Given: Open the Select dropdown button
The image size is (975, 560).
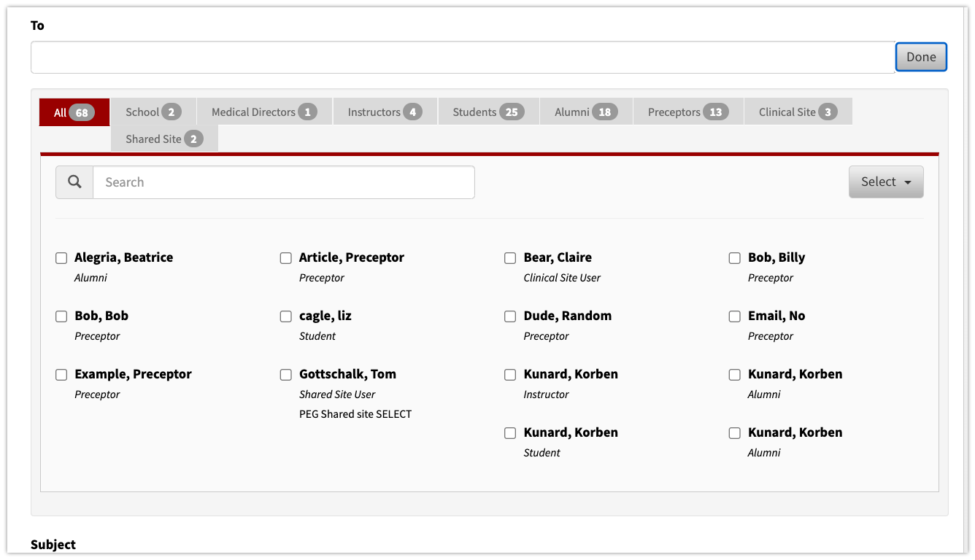Looking at the screenshot, I should click(x=886, y=182).
